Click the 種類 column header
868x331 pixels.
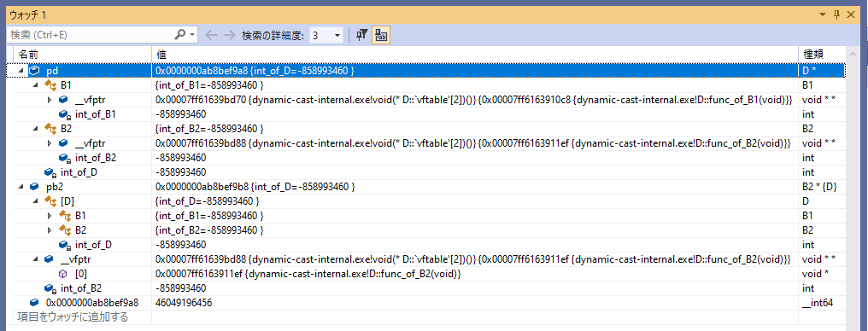822,55
